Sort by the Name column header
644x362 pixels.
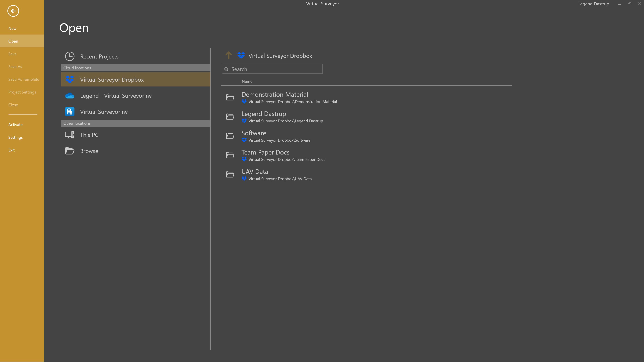pyautogui.click(x=247, y=81)
